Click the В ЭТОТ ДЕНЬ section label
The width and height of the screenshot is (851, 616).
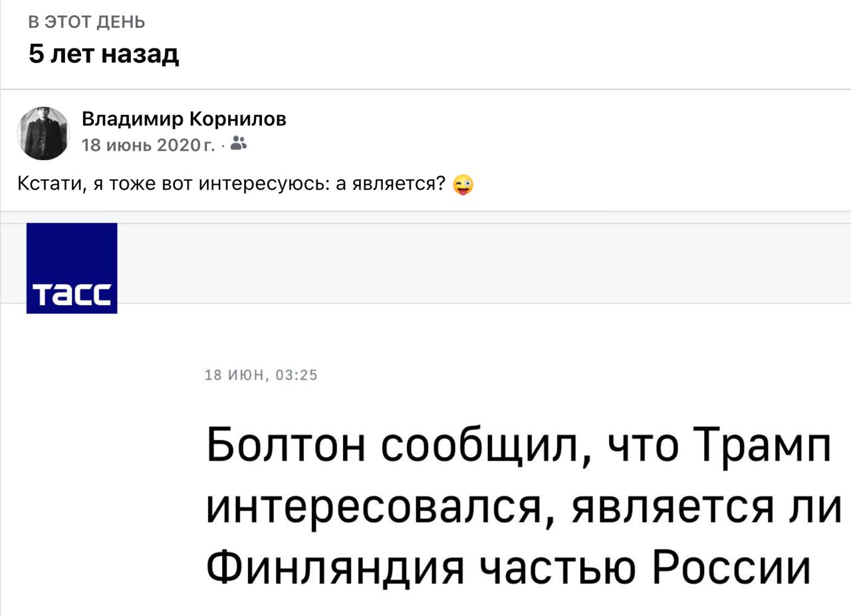87,23
